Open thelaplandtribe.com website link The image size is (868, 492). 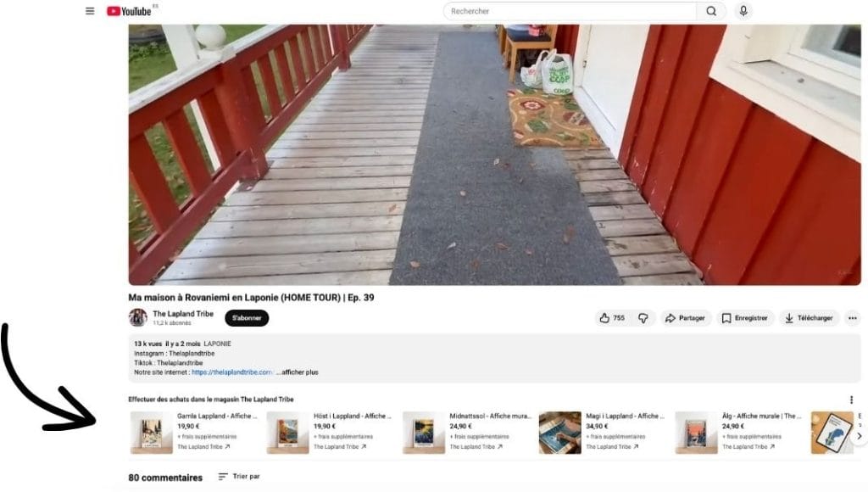pos(232,372)
